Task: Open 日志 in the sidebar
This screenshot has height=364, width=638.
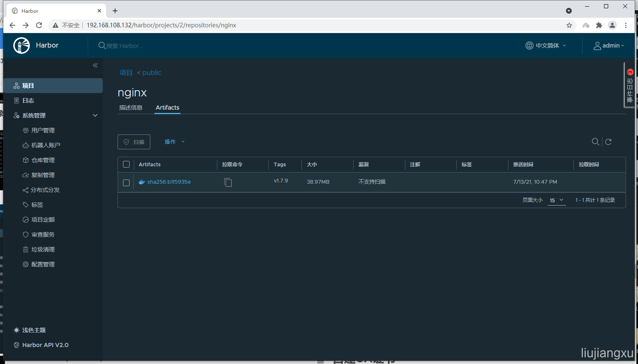Action: pyautogui.click(x=53, y=101)
